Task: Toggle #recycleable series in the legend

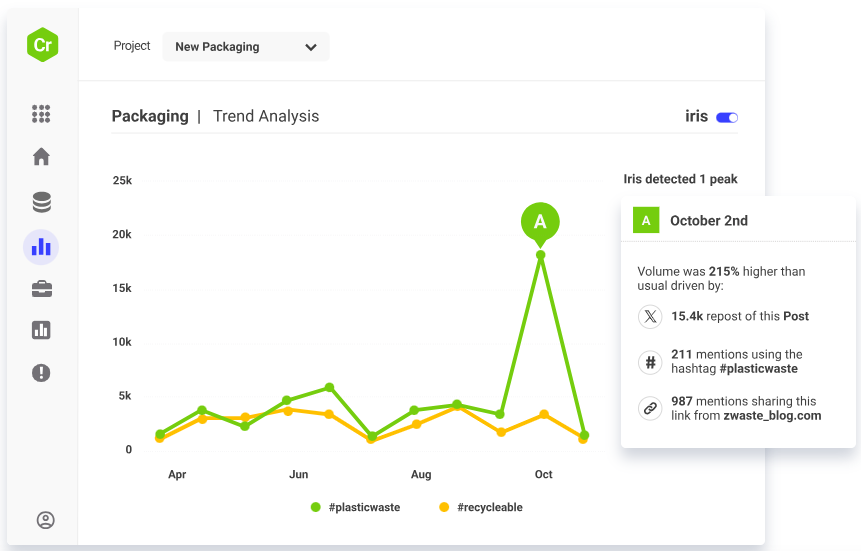Action: click(x=481, y=508)
